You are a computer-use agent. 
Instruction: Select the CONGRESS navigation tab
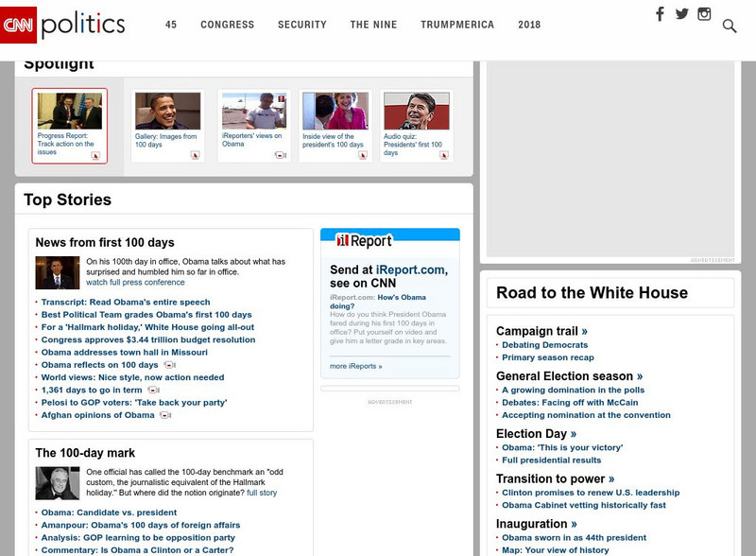(x=227, y=25)
